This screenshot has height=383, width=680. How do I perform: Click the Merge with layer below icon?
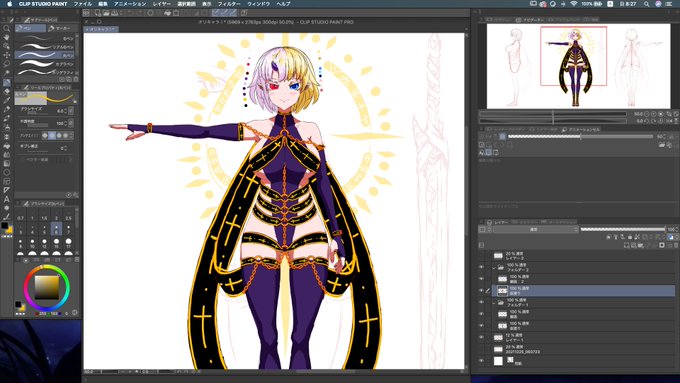[654, 246]
